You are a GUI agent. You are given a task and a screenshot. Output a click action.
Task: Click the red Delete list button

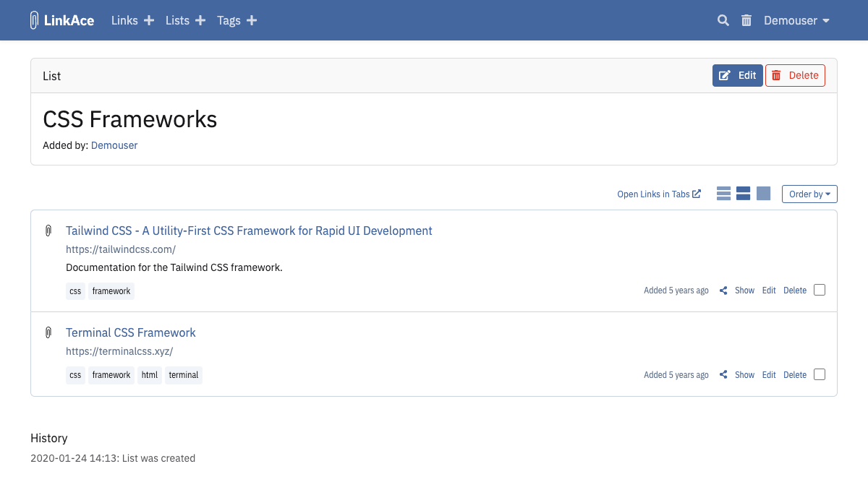click(x=795, y=76)
